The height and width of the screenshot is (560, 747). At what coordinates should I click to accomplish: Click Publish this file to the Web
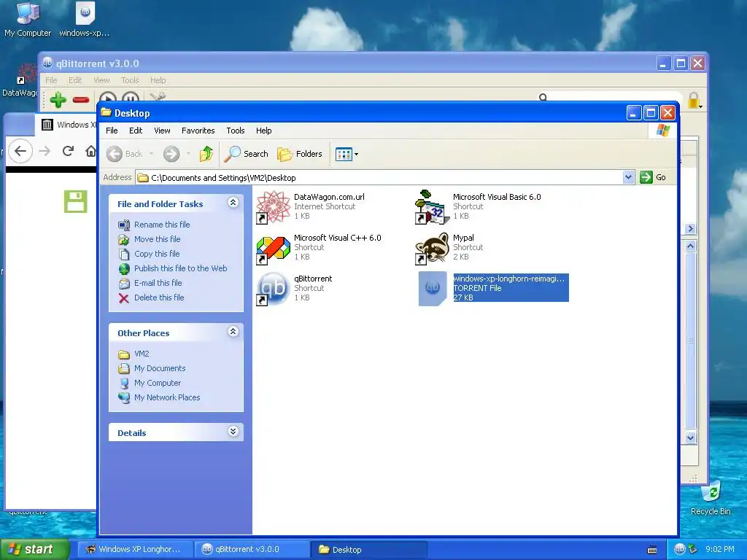pyautogui.click(x=181, y=268)
